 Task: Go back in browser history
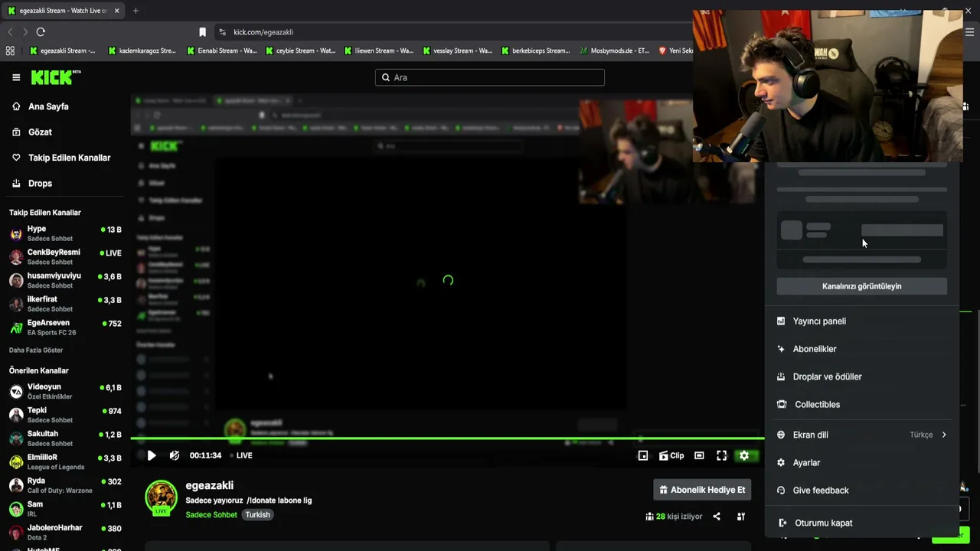(x=10, y=32)
